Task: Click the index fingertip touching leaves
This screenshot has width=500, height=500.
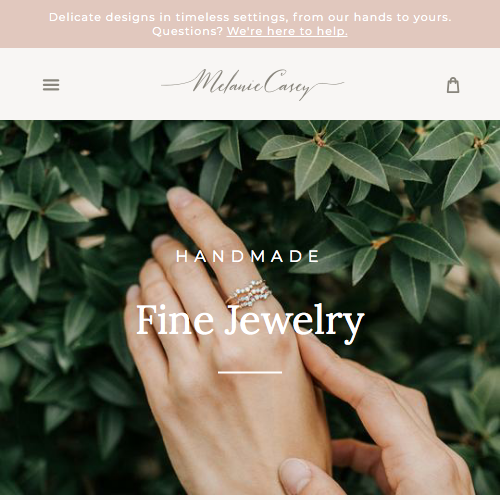Action: click(180, 197)
